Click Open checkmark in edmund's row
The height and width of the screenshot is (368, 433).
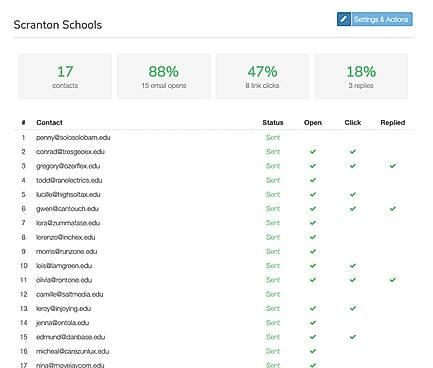point(313,337)
